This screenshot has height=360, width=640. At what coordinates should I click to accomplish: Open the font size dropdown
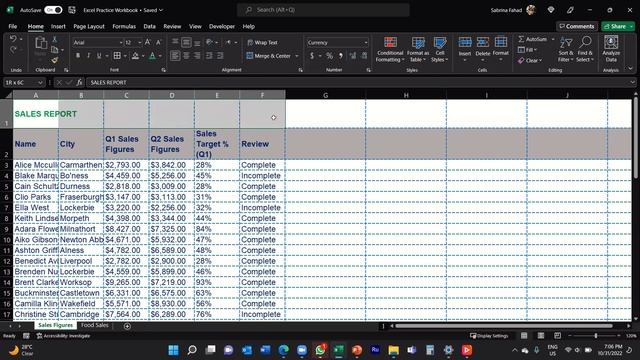pyautogui.click(x=140, y=42)
